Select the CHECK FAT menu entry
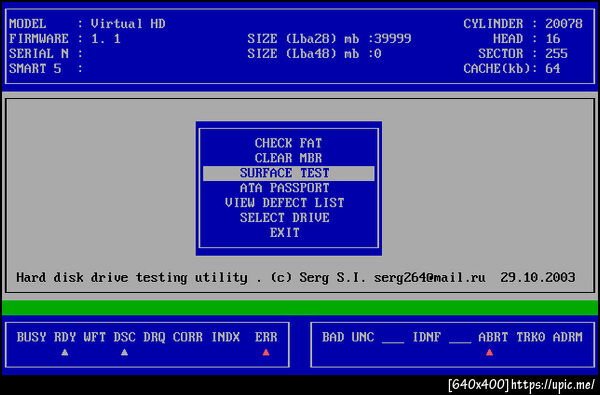600x395 pixels. click(288, 143)
